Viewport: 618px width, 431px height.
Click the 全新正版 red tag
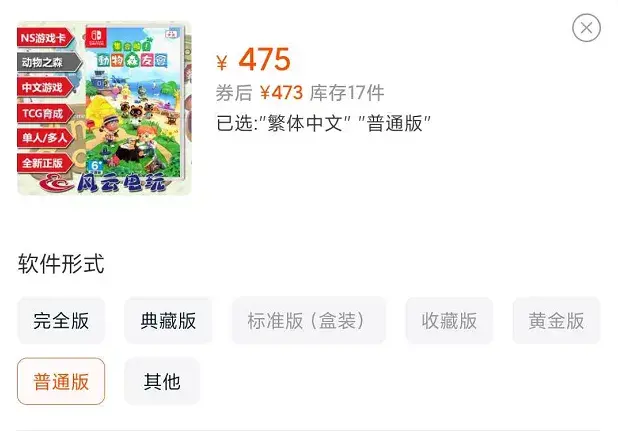46,163
